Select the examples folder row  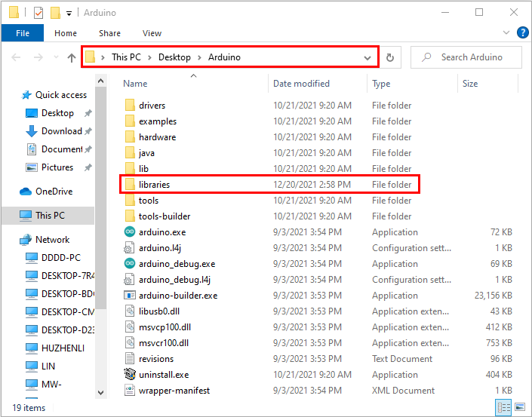coord(319,121)
